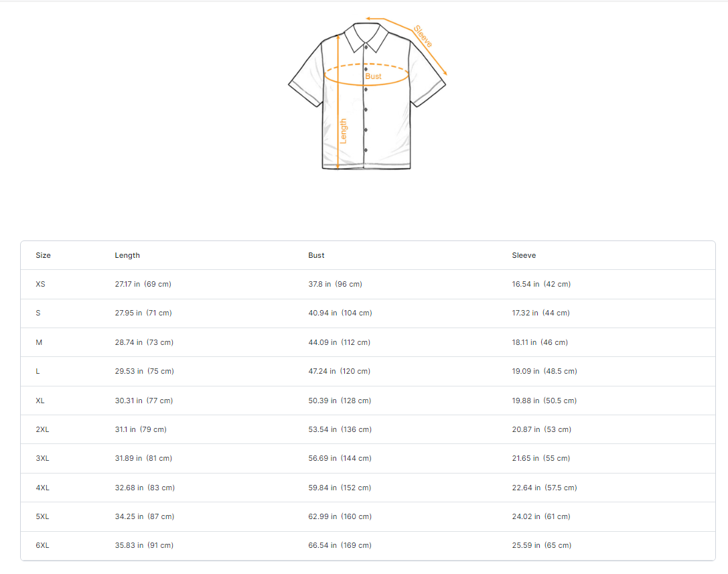This screenshot has width=728, height=574.
Task: Click the Bust label on shirt diagram
Action: (x=373, y=76)
